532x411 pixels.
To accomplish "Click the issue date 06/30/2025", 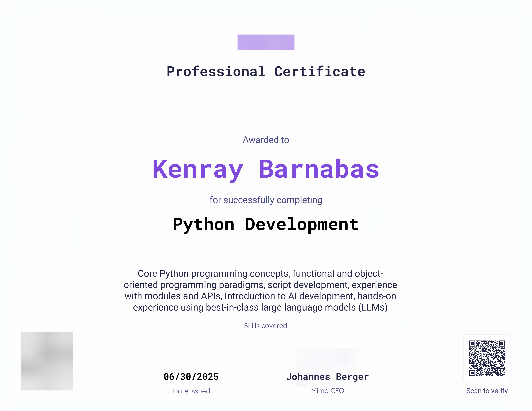I will click(191, 377).
